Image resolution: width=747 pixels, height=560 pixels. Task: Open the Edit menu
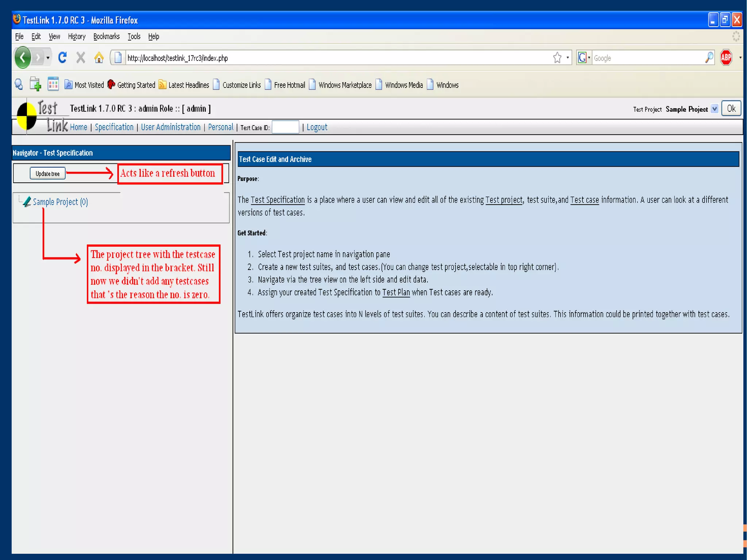coord(36,36)
